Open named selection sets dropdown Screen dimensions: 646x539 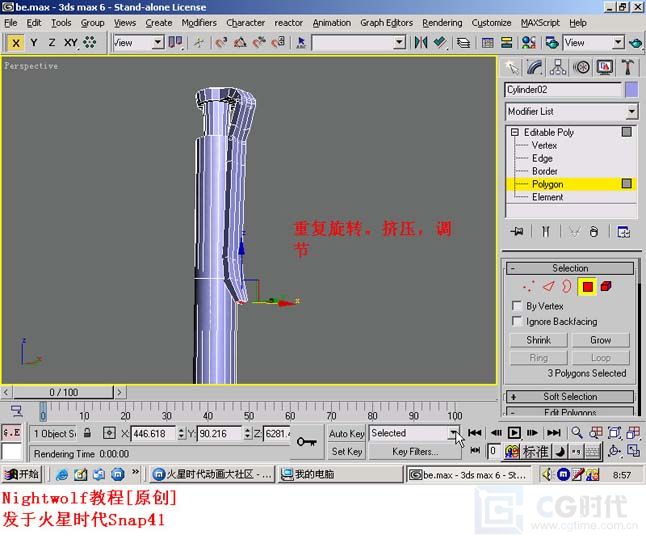tap(399, 42)
